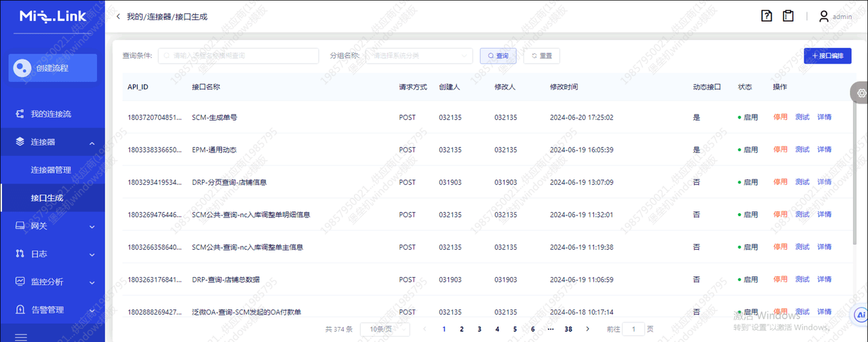Click the 查询条件 search input field

238,56
